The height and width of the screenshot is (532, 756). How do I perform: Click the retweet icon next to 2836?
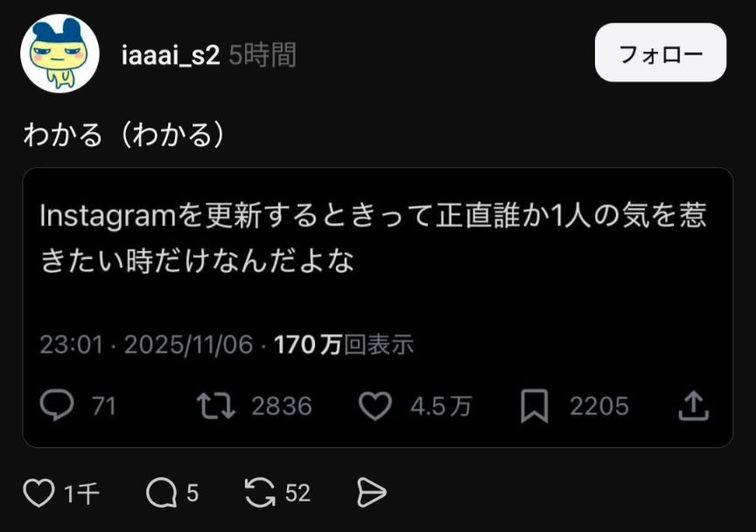215,406
